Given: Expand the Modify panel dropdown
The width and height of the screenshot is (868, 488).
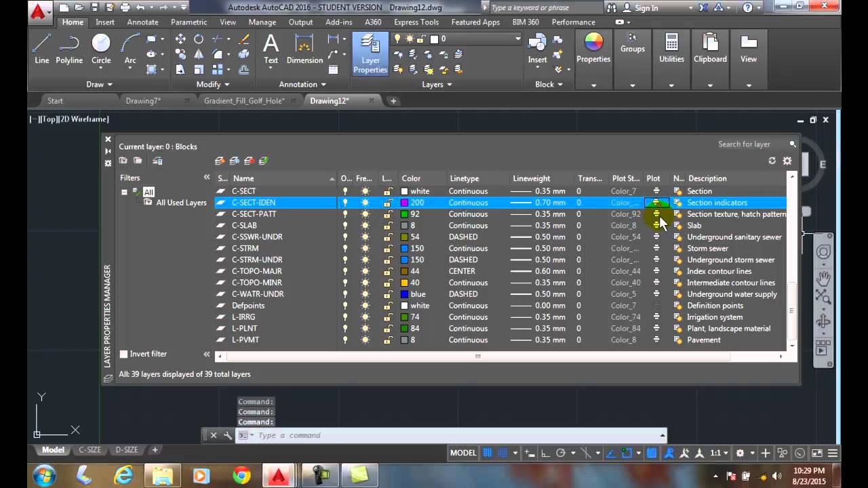Looking at the screenshot, I should tap(212, 85).
